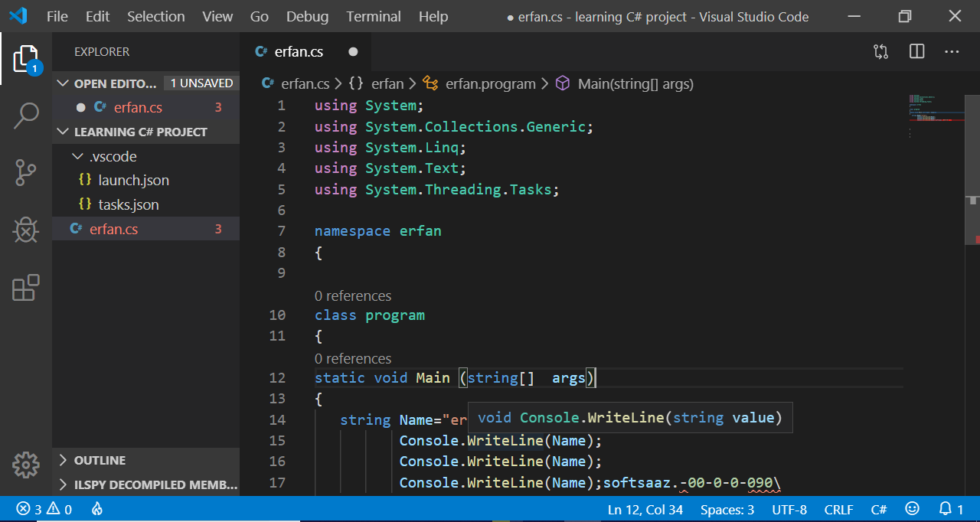Click the unsaved dot on erfan.cs tab

click(353, 52)
